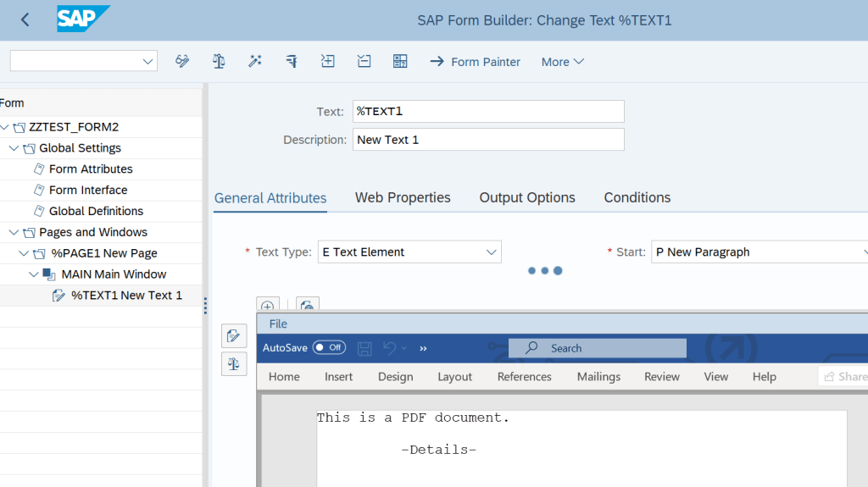Click the text editor pencil icon beside editor
This screenshot has width=868, height=487.
(234, 335)
